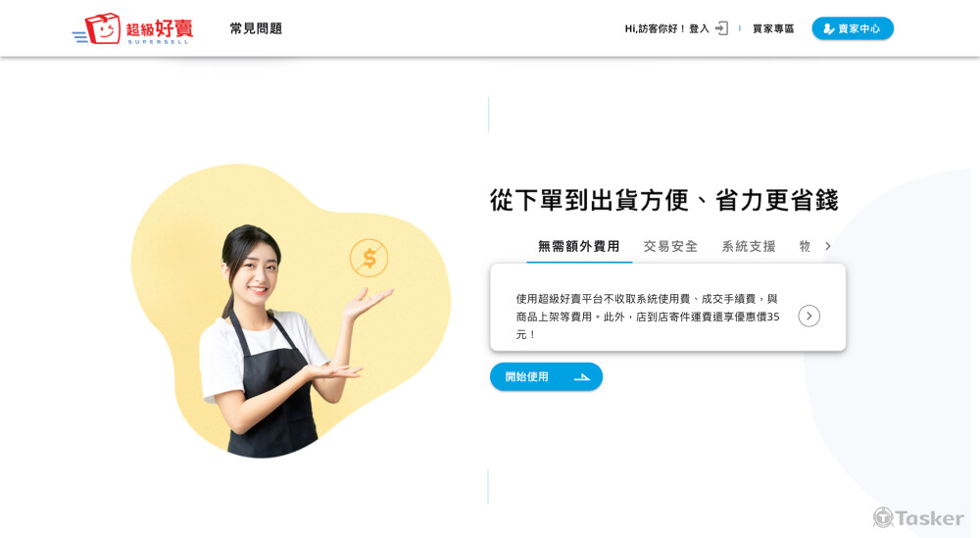Click the Tasker watermark logo
Image resolution: width=980 pixels, height=538 pixels.
pos(918,517)
